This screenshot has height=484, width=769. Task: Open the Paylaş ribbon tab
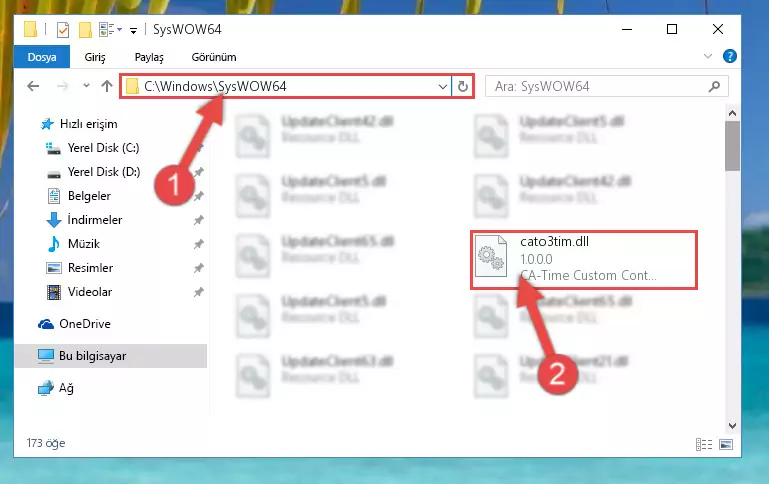pos(149,57)
